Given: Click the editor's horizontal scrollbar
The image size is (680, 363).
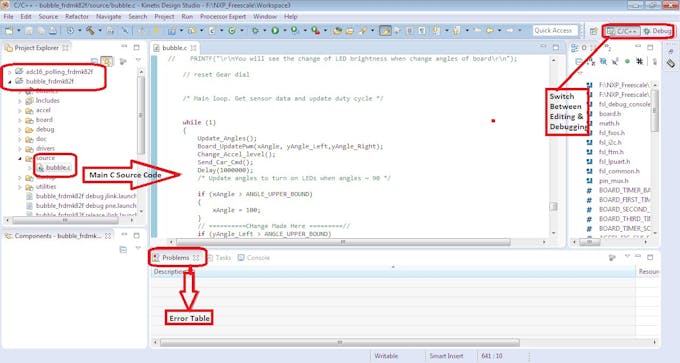Looking at the screenshot, I should point(343,242).
